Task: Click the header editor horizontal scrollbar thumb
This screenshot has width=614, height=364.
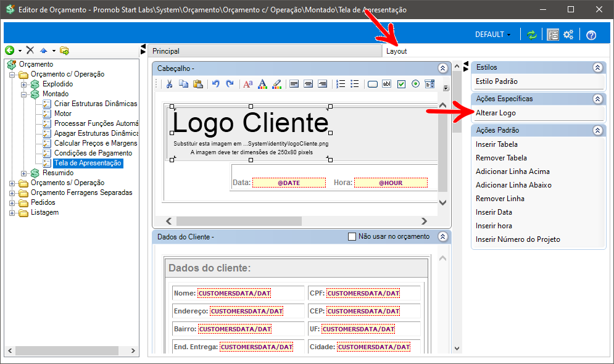Action: point(239,221)
